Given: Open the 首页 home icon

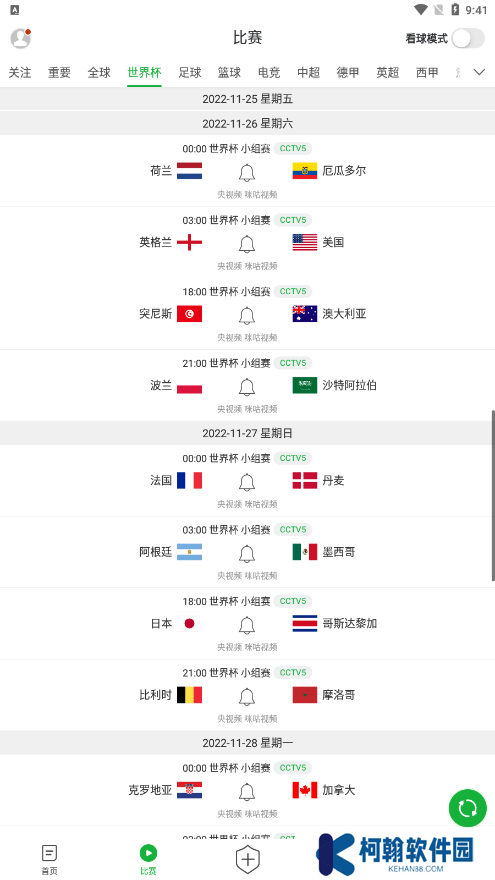Looking at the screenshot, I should pyautogui.click(x=49, y=860).
